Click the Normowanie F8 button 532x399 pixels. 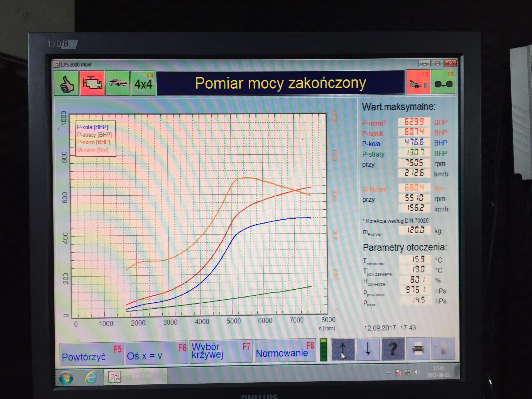pos(285,351)
